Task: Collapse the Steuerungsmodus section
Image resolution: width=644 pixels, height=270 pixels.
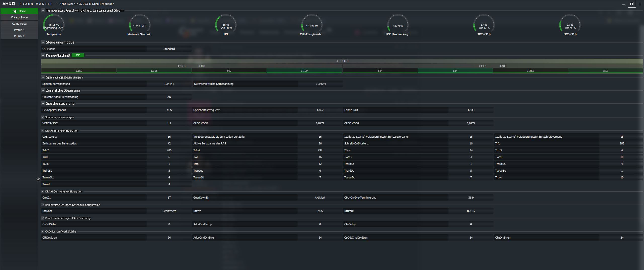Action: [x=43, y=42]
